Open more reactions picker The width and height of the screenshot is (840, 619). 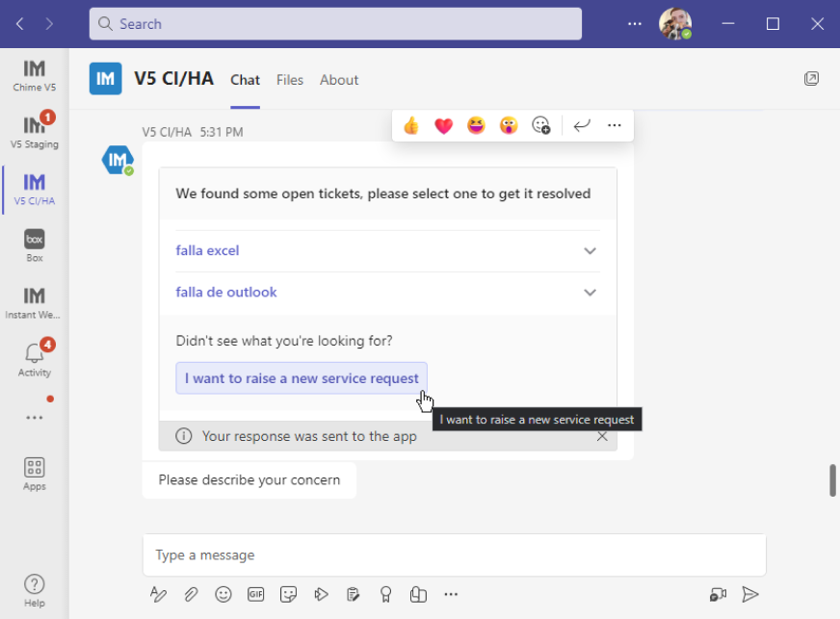[541, 126]
